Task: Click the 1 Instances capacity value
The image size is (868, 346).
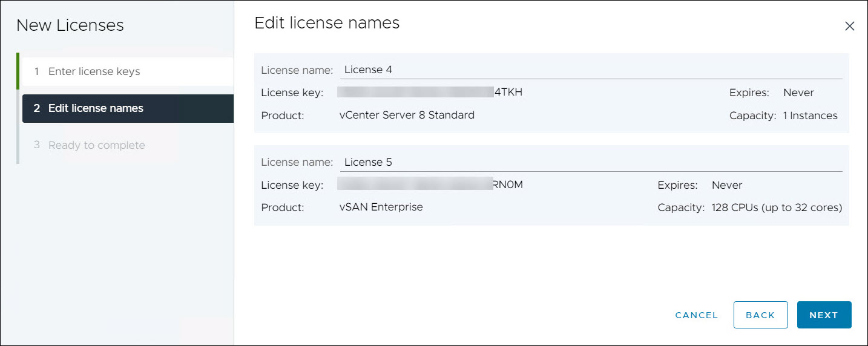Action: [810, 116]
